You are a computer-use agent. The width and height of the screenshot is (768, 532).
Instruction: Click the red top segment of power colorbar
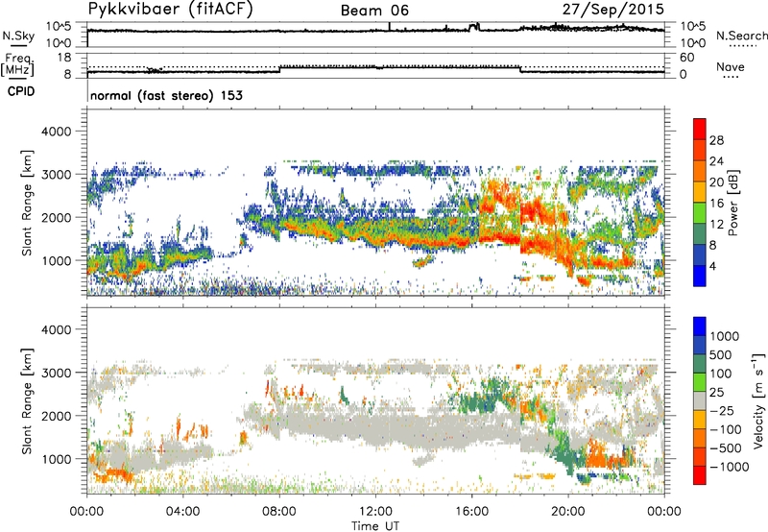click(700, 130)
